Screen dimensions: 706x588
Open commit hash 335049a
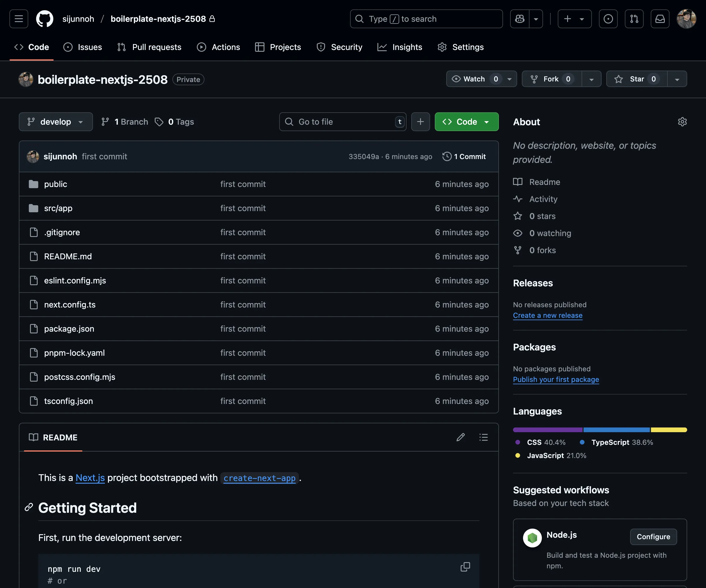(x=363, y=157)
